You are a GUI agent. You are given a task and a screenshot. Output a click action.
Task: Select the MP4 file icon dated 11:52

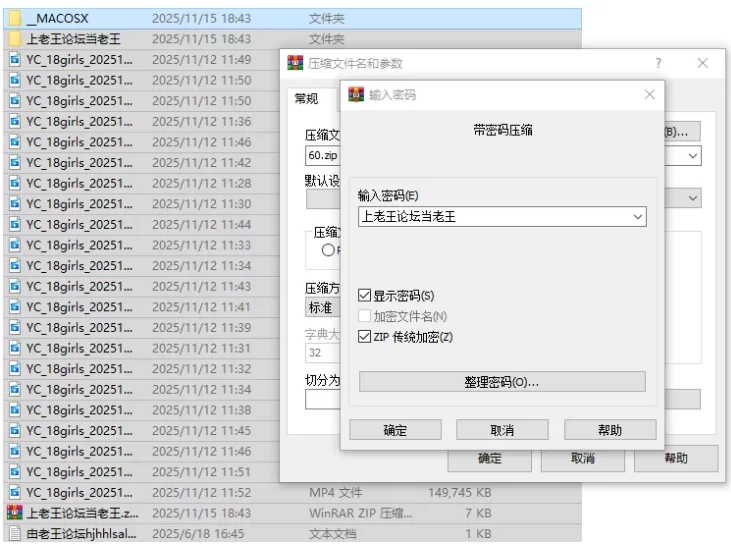pos(15,492)
